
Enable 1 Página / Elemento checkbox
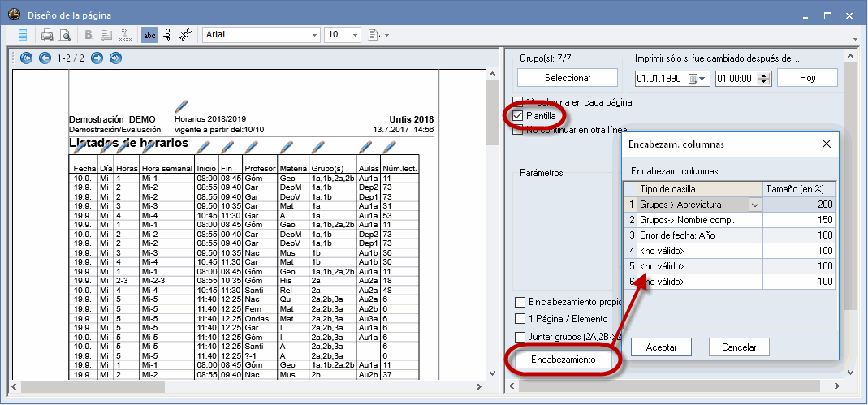(520, 319)
